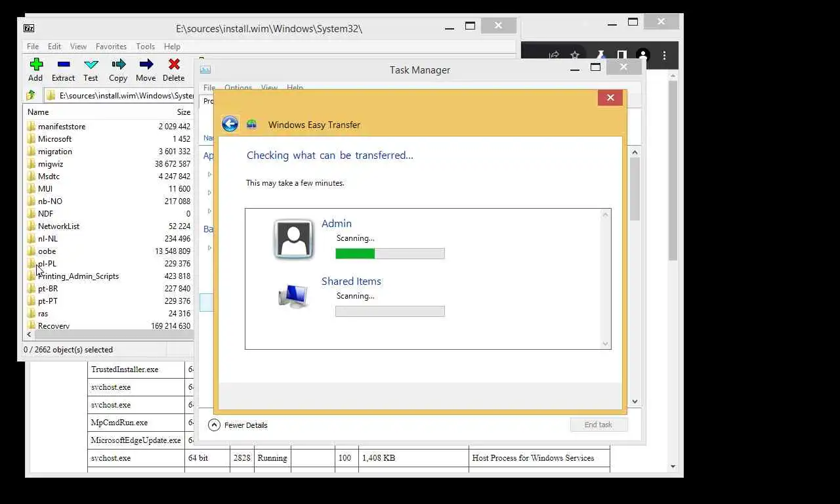Screen dimensions: 840x504
Task: Click the green Add icon in 7-Zip
Action: pos(36,64)
